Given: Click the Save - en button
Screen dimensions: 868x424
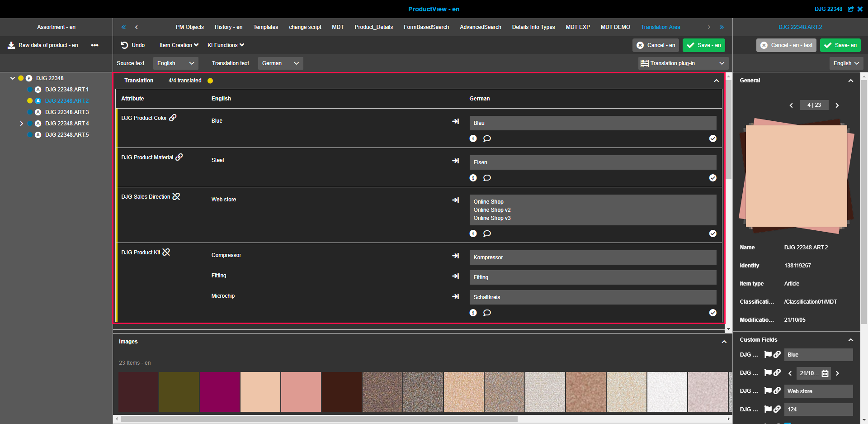Looking at the screenshot, I should pos(703,45).
